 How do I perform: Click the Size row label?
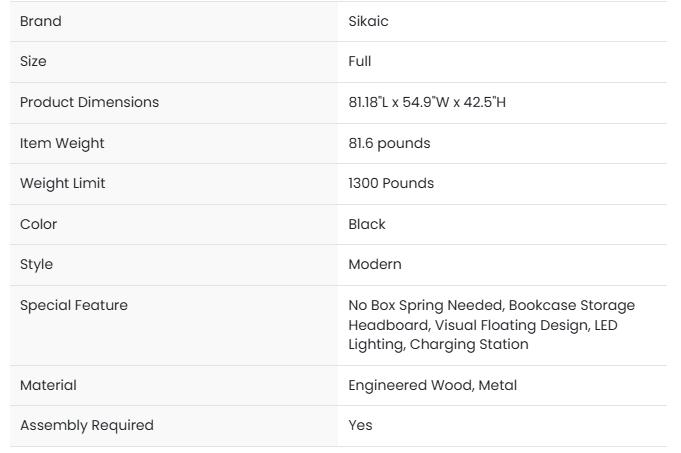pos(33,61)
